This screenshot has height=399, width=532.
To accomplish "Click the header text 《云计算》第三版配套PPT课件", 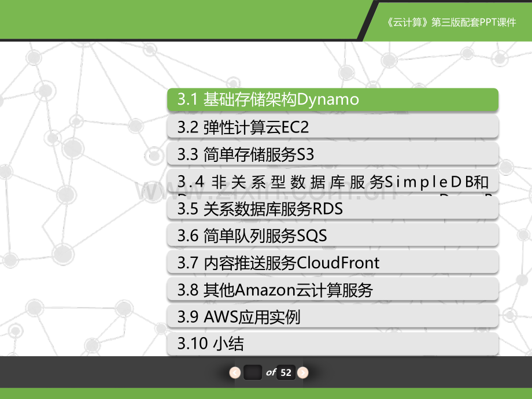I will coord(451,23).
